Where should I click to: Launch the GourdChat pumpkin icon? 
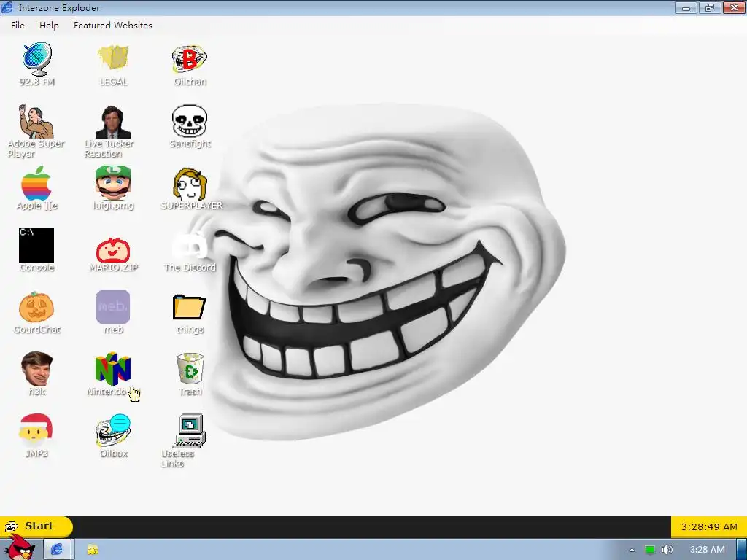pyautogui.click(x=36, y=307)
